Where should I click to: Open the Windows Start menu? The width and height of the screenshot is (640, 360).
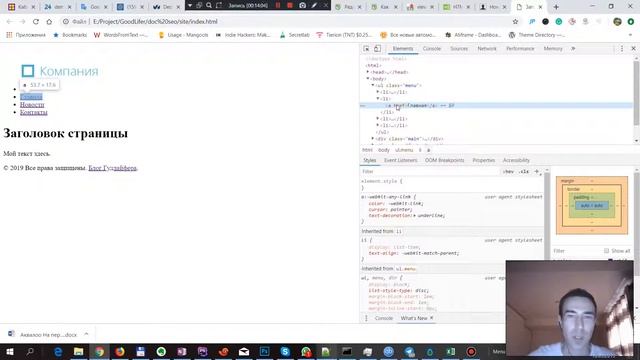[9, 351]
